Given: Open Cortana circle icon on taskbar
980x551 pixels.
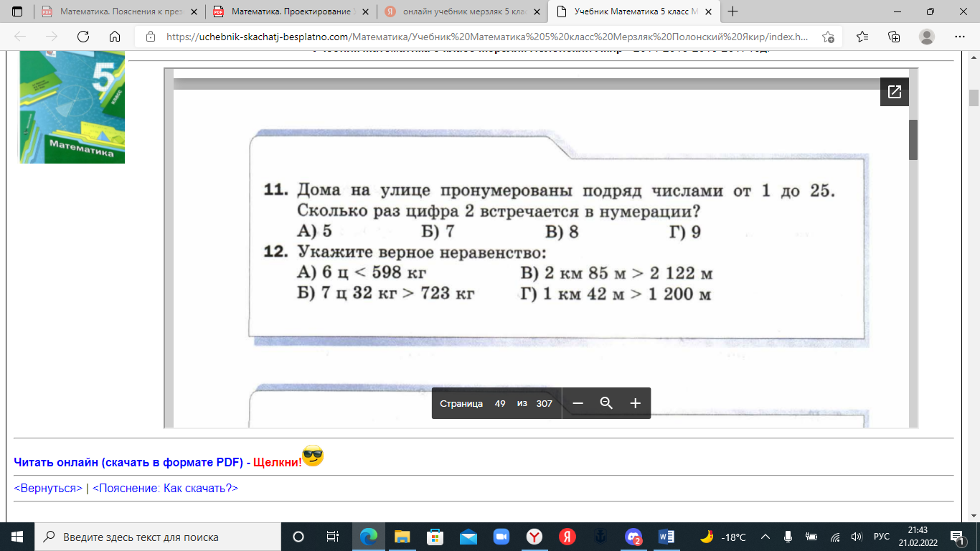Looking at the screenshot, I should click(x=298, y=537).
